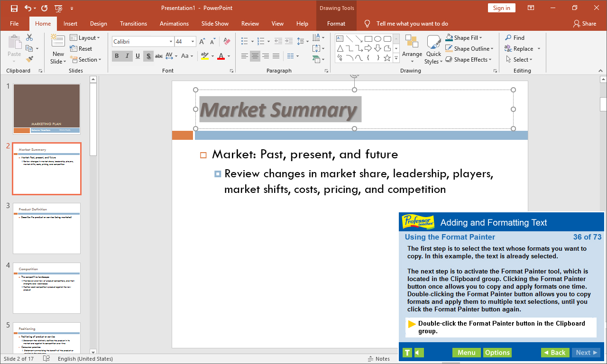Toggle Text Shadow formatting
The image size is (607, 364).
[x=148, y=56]
